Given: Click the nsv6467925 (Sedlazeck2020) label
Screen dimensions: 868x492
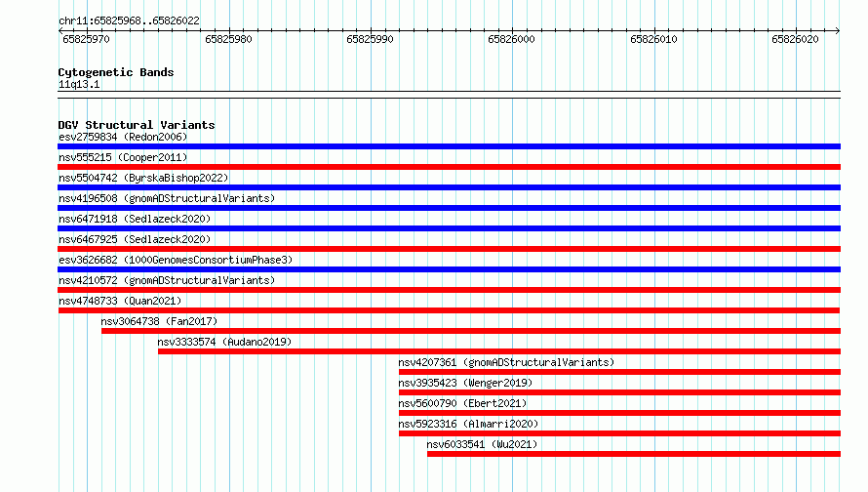Looking at the screenshot, I should pos(135,239).
